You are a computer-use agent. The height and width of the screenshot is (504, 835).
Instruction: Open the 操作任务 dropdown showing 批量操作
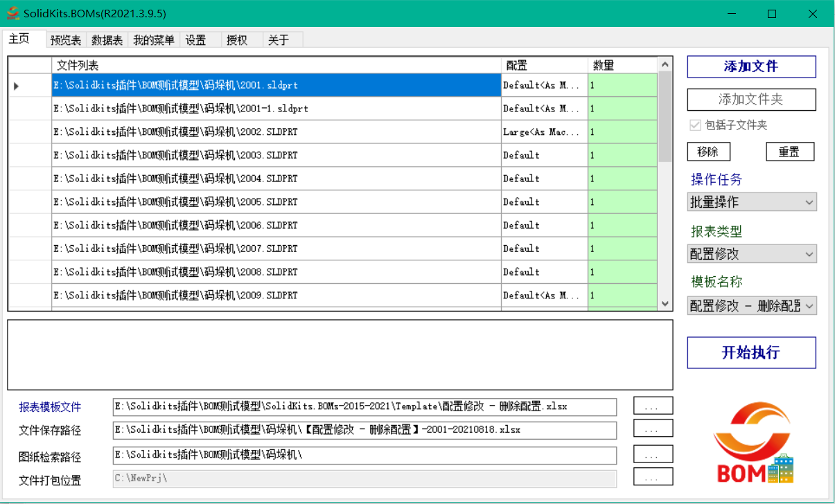pos(751,201)
